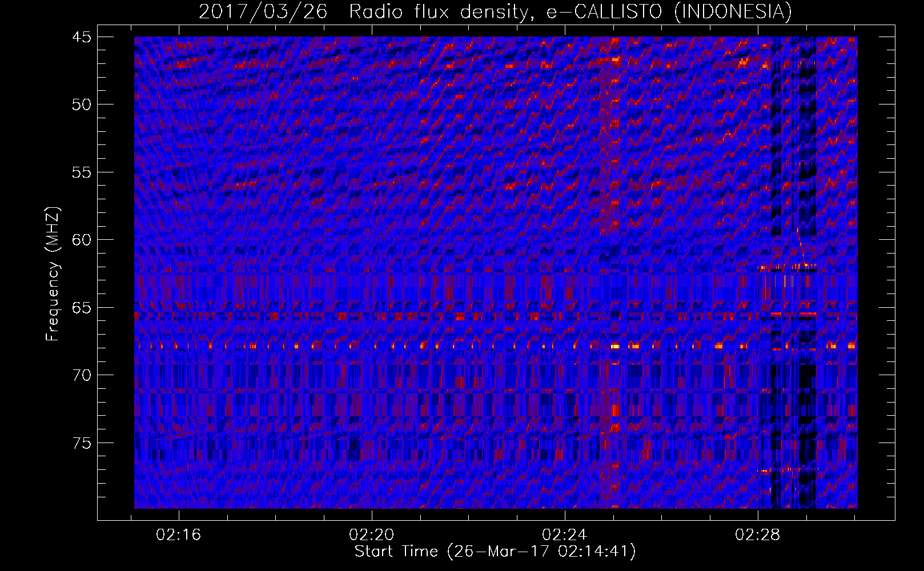Click the 'Start Time (26-Mar-17 02:14:41)' label

tap(495, 552)
